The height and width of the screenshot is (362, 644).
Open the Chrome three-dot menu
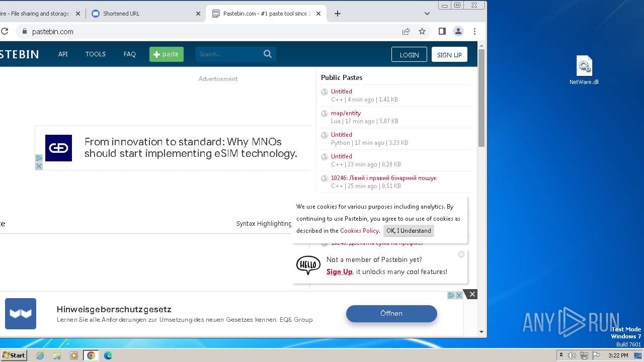click(474, 31)
